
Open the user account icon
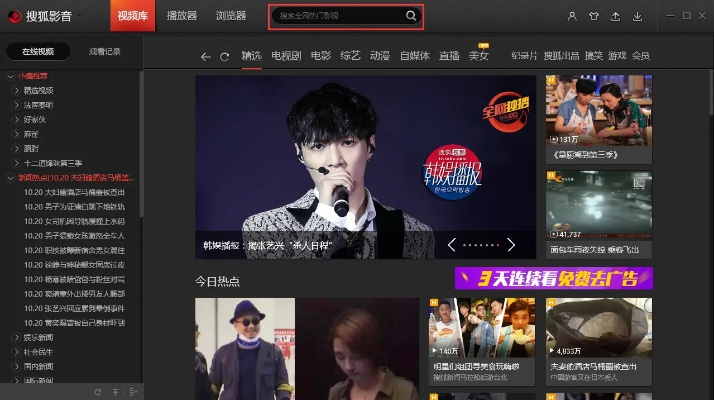tap(572, 16)
